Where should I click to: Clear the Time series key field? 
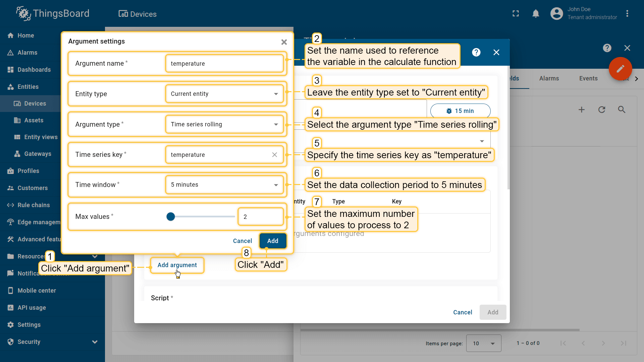pos(274,155)
